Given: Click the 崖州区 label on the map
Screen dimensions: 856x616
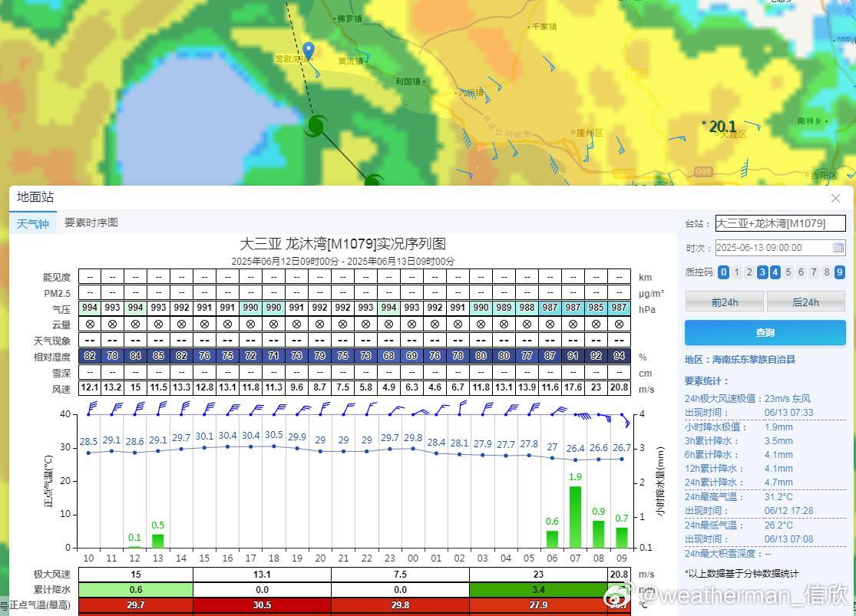Looking at the screenshot, I should [590, 133].
